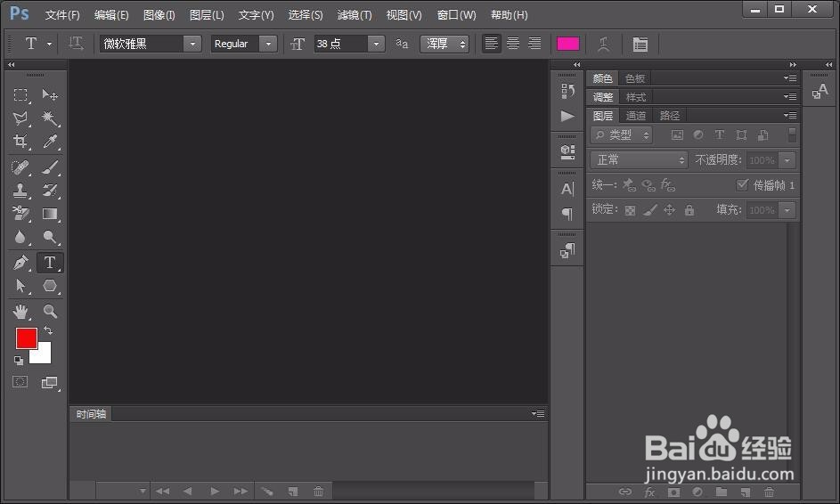Select the Clone Stamp tool
The height and width of the screenshot is (504, 840).
pyautogui.click(x=20, y=191)
